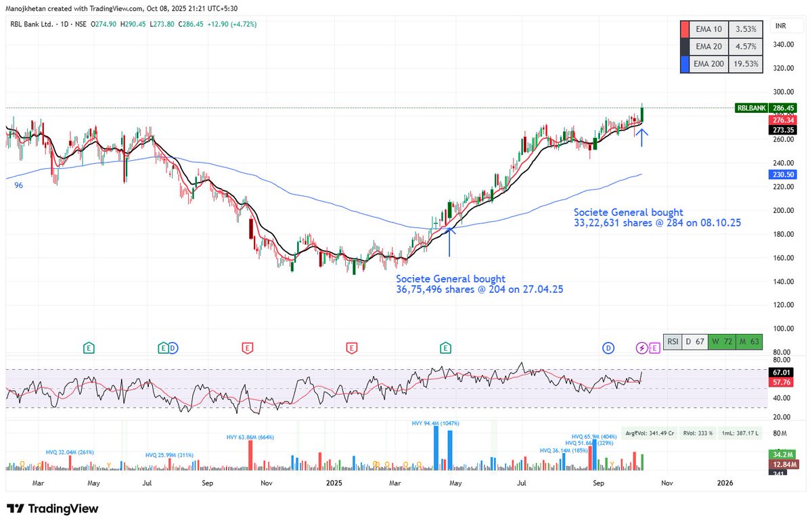Click the W 72 weekly RSI cell
Screen dimensions: 812x526
point(721,341)
